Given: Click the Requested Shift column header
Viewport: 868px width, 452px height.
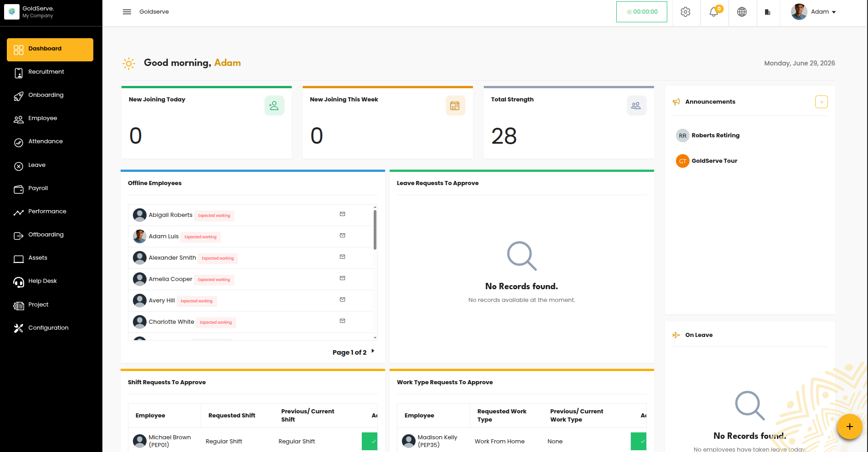Looking at the screenshot, I should 232,416.
